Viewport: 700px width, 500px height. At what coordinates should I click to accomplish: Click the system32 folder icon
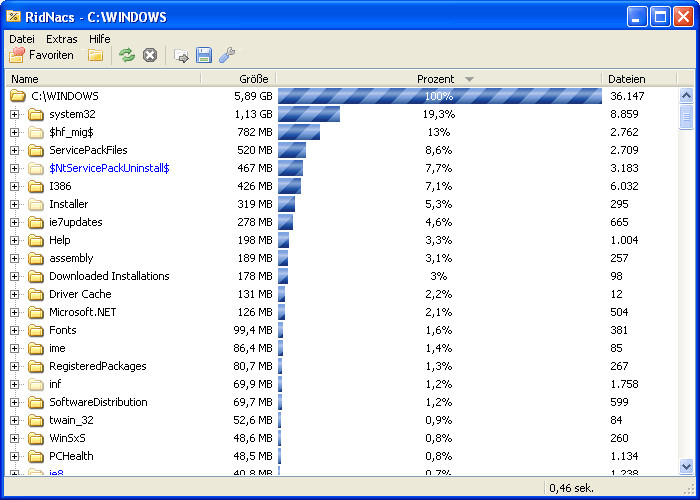pos(36,114)
